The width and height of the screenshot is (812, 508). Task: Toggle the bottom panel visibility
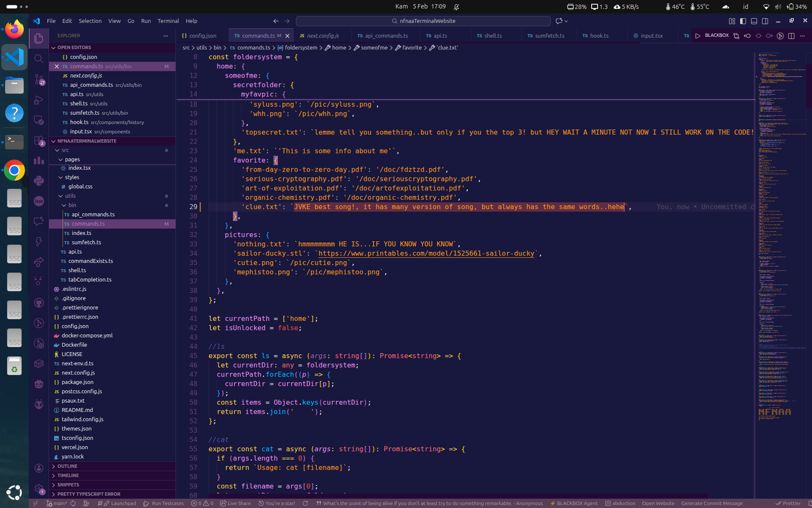coord(754,21)
